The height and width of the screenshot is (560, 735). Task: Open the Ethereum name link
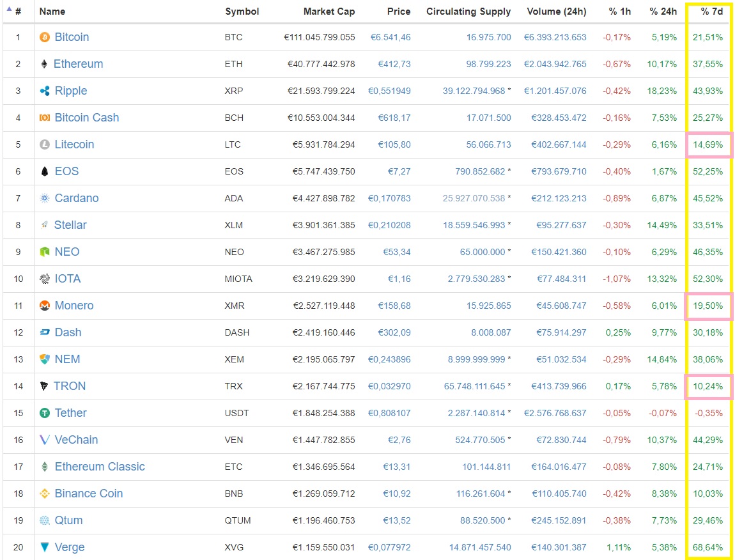(78, 64)
